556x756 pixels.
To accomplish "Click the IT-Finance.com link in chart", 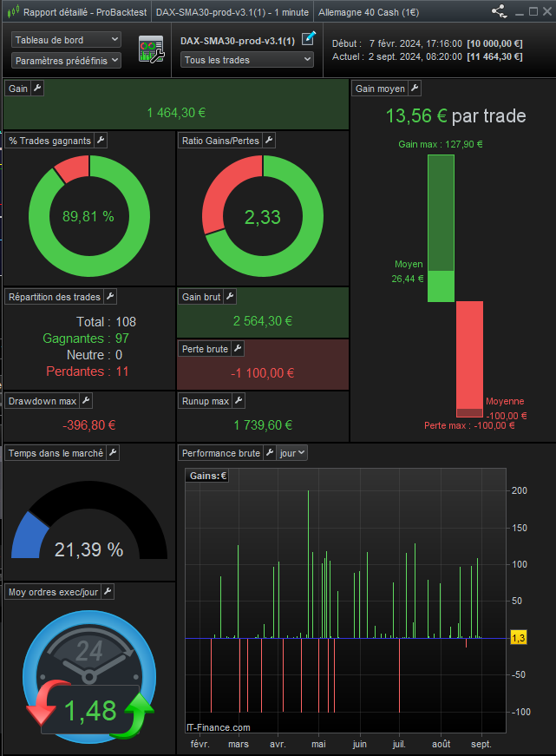I will (219, 727).
